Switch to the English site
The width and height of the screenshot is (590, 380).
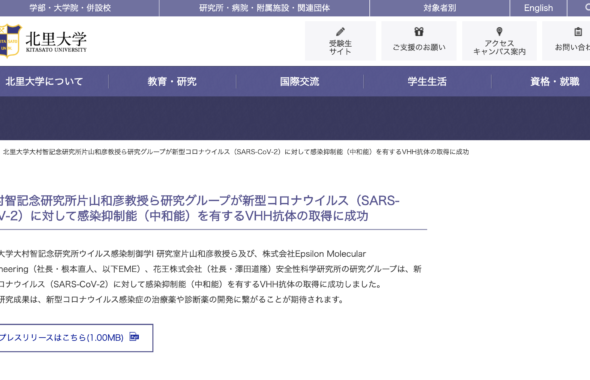pyautogui.click(x=538, y=8)
